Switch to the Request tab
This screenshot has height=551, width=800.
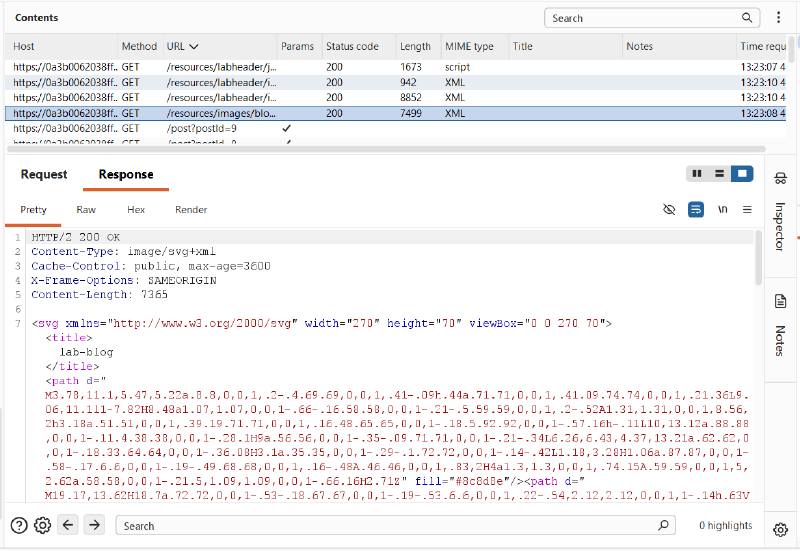point(44,174)
